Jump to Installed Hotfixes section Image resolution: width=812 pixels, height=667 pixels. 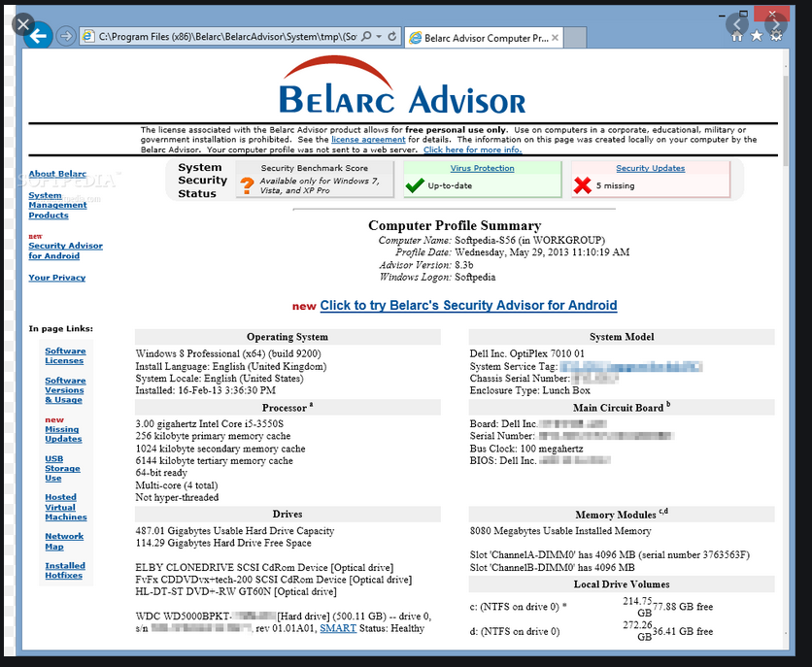tap(65, 570)
